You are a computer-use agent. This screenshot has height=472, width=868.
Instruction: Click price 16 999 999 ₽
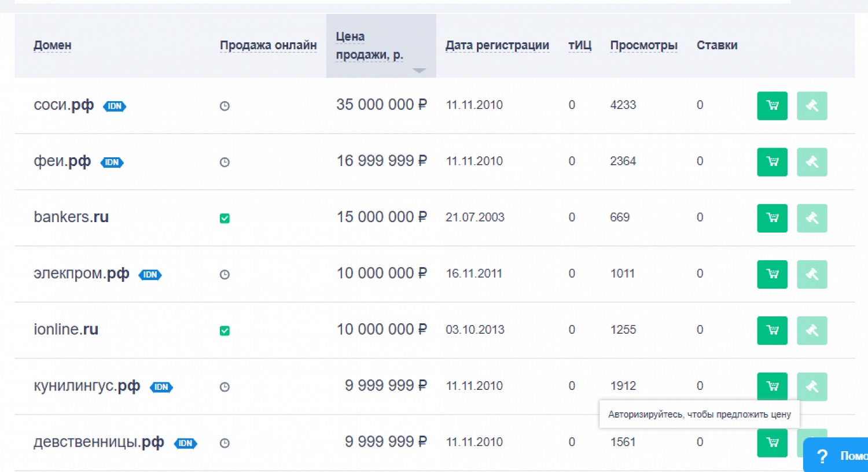click(381, 161)
